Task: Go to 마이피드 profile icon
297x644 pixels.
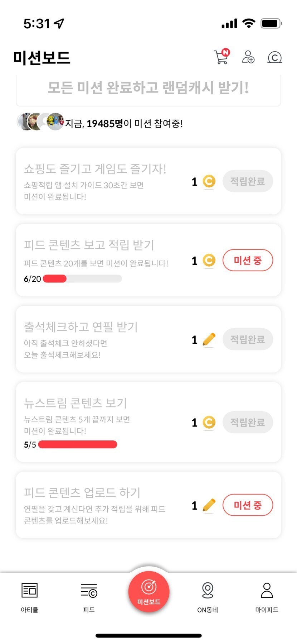Action: 267,590
